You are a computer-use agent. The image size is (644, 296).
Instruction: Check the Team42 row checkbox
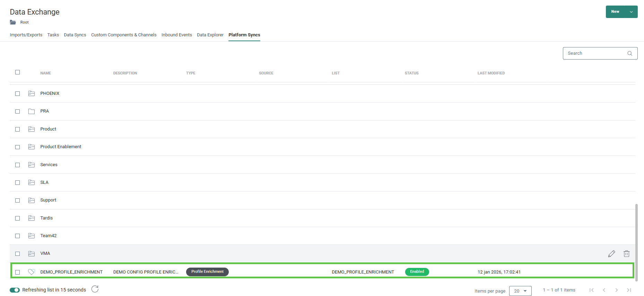click(18, 236)
